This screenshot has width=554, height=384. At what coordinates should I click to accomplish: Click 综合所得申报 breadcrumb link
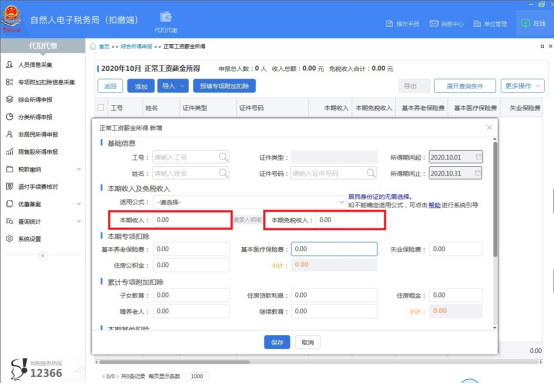tap(136, 47)
